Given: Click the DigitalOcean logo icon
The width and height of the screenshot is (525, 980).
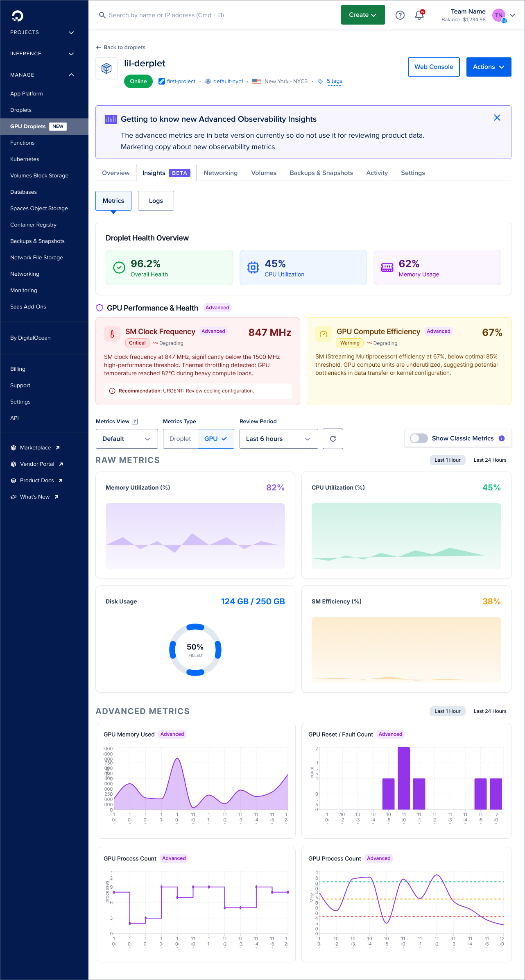Looking at the screenshot, I should 18,16.
